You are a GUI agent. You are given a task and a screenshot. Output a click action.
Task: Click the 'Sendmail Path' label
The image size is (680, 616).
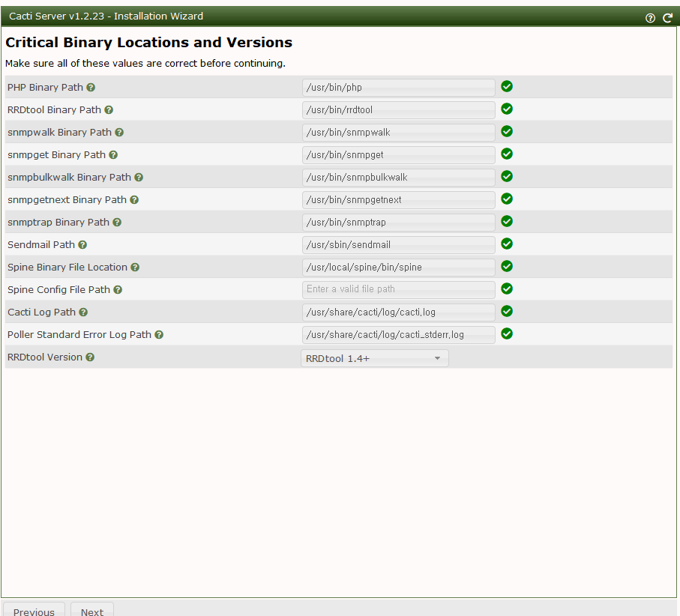coord(41,245)
